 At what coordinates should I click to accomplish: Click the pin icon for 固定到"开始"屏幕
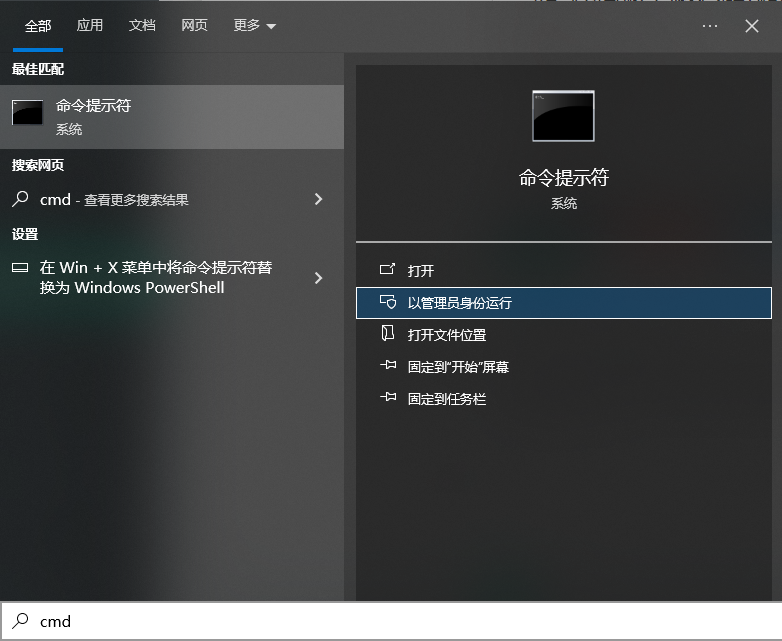[388, 366]
